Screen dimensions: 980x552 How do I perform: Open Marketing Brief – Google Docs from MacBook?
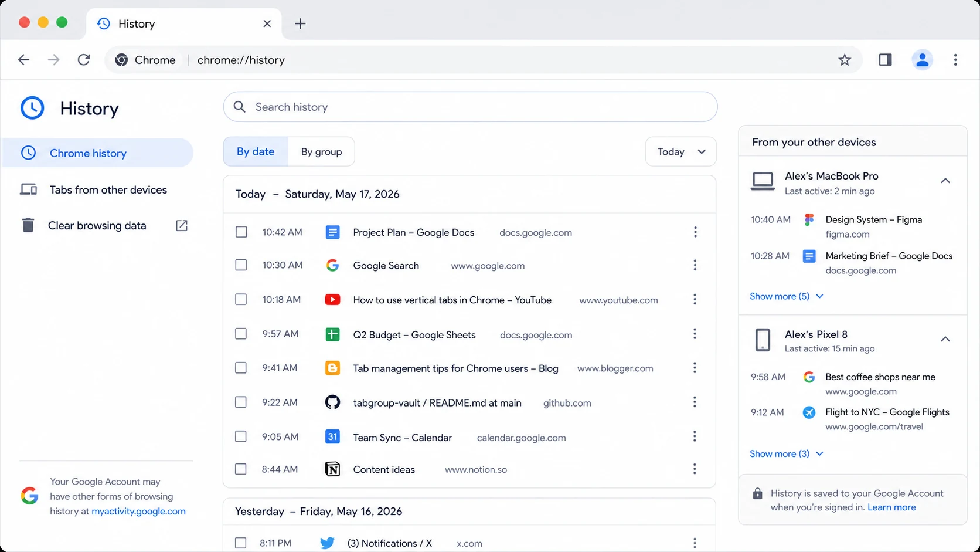889,256
